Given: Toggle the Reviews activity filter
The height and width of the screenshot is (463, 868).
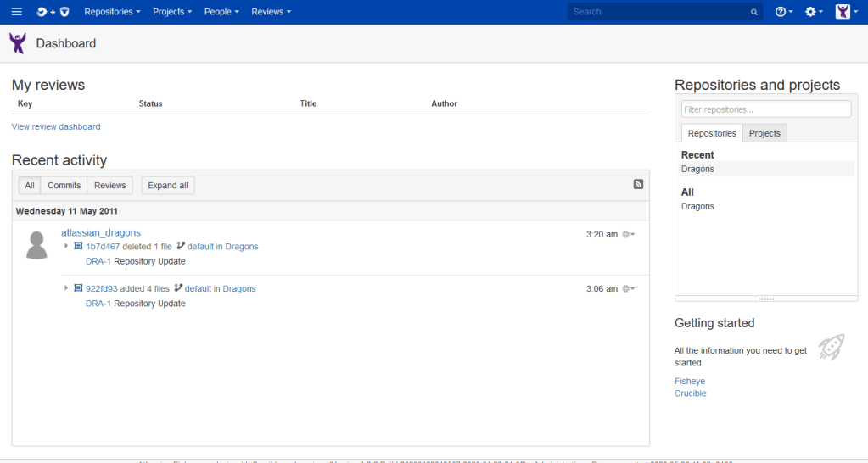Looking at the screenshot, I should coord(109,186).
